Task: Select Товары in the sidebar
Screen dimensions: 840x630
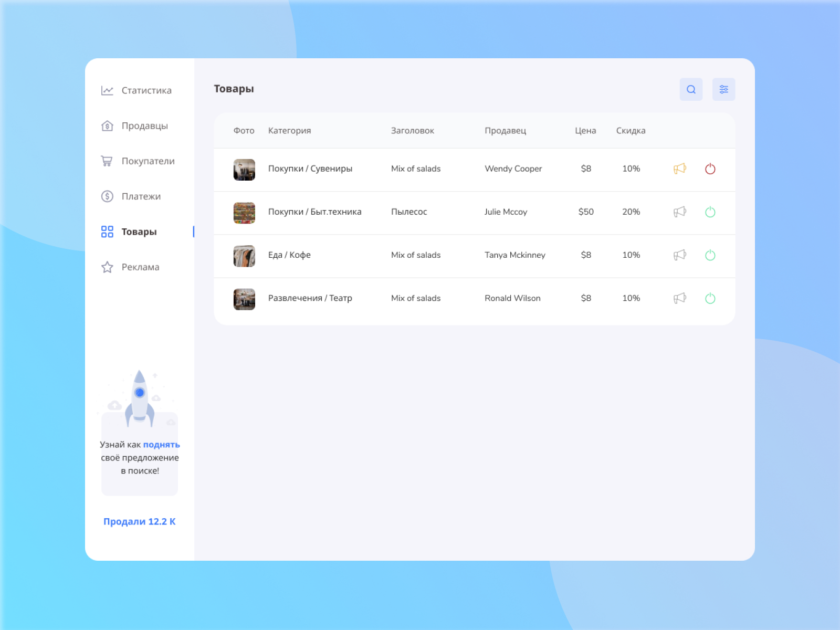Action: (x=139, y=232)
